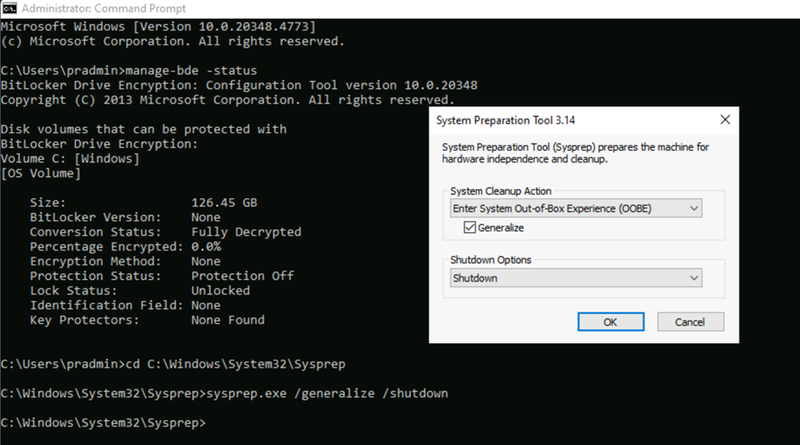Click the '[OS Volume]' line
Viewport: 800px width, 445px height.
40,174
